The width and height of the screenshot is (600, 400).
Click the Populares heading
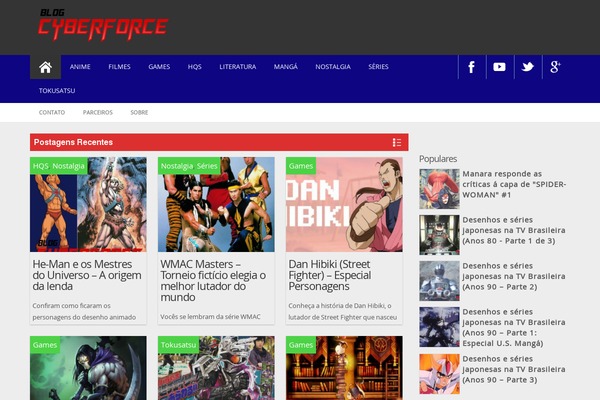click(438, 159)
